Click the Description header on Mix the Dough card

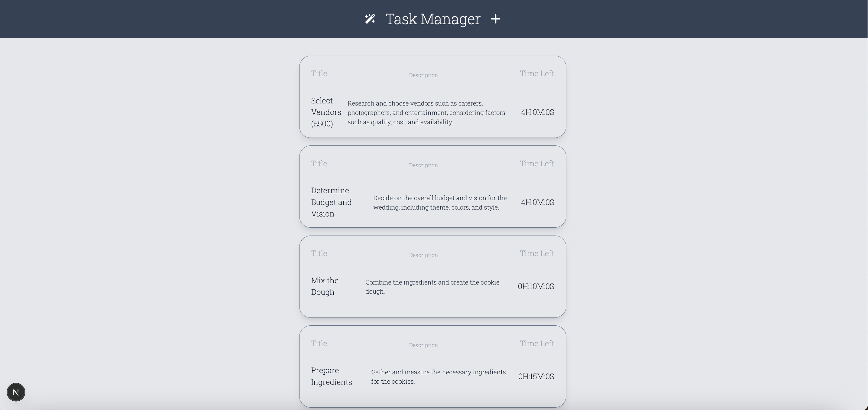(x=423, y=255)
